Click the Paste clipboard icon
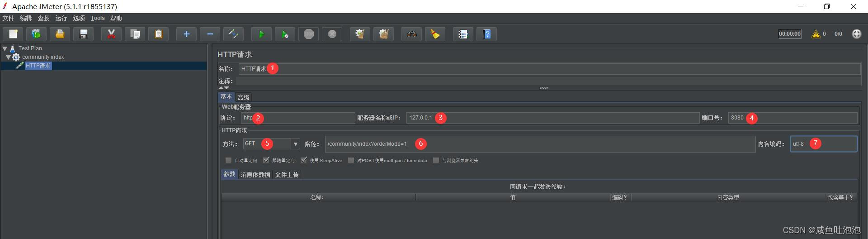The height and width of the screenshot is (239, 868). coord(158,34)
